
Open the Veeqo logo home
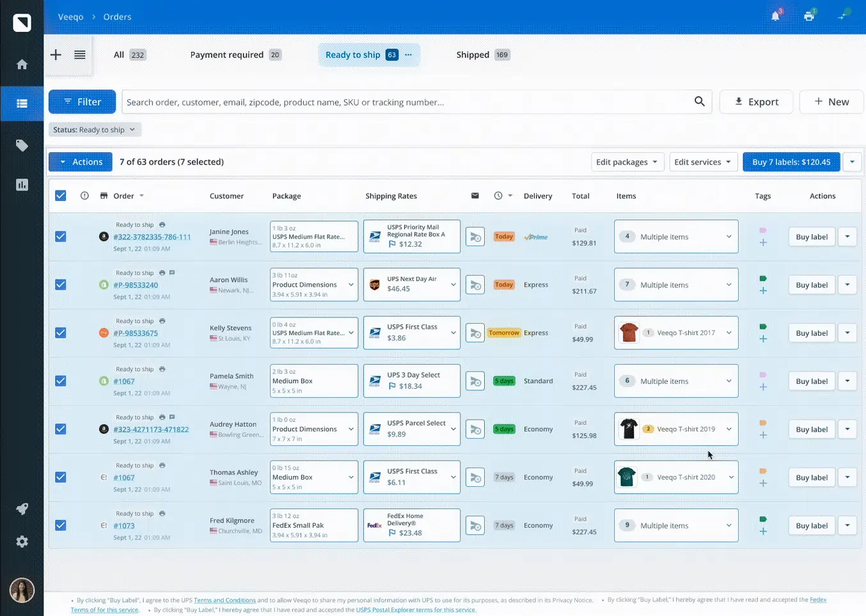click(22, 22)
